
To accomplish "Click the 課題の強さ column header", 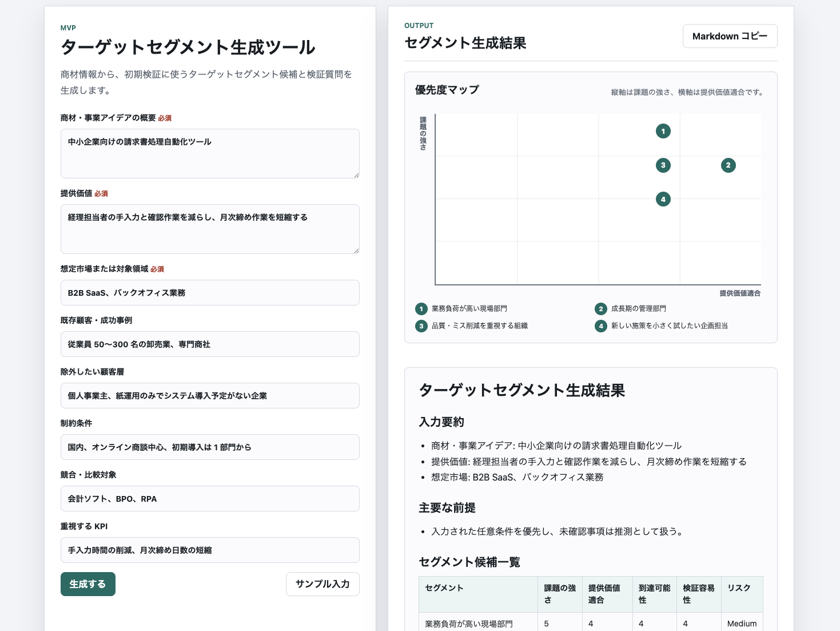I will (x=560, y=594).
